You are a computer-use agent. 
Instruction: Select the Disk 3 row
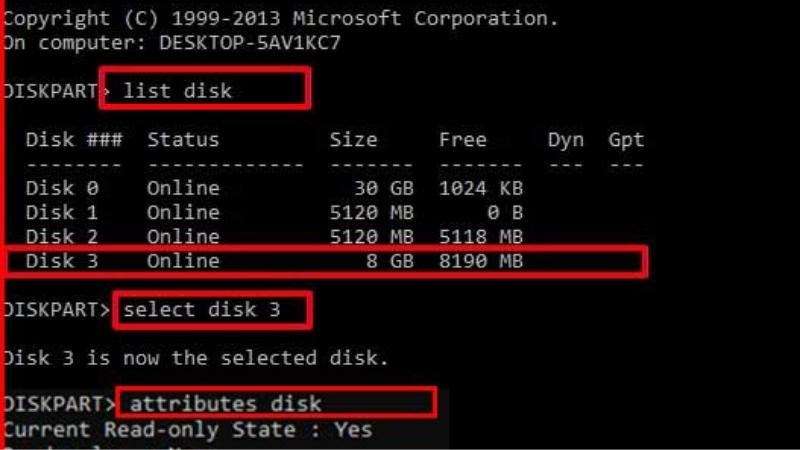click(x=326, y=261)
